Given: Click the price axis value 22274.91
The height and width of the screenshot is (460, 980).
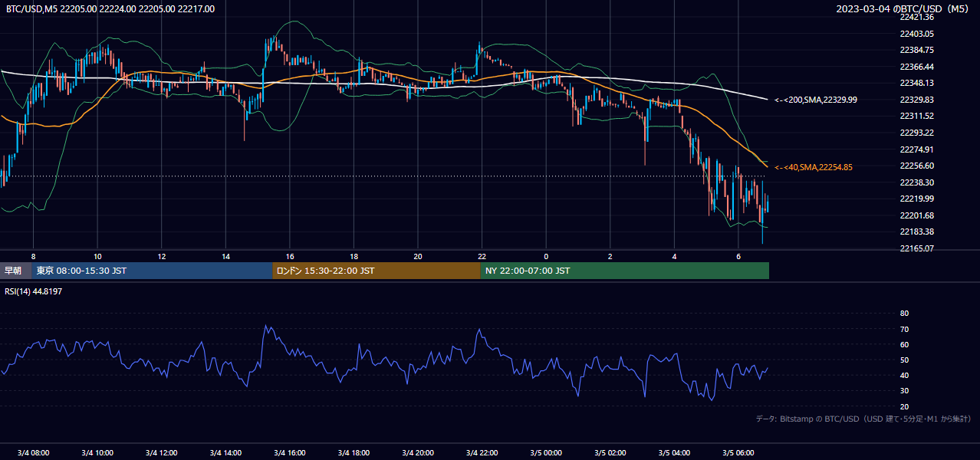Looking at the screenshot, I should 916,149.
